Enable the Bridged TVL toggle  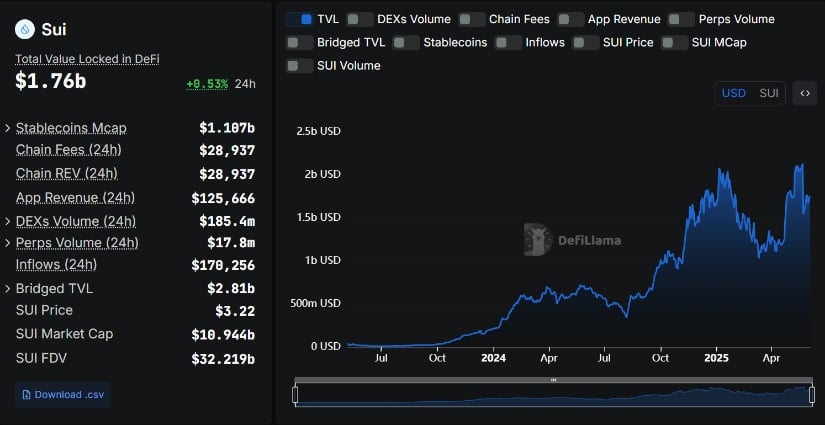tap(299, 43)
